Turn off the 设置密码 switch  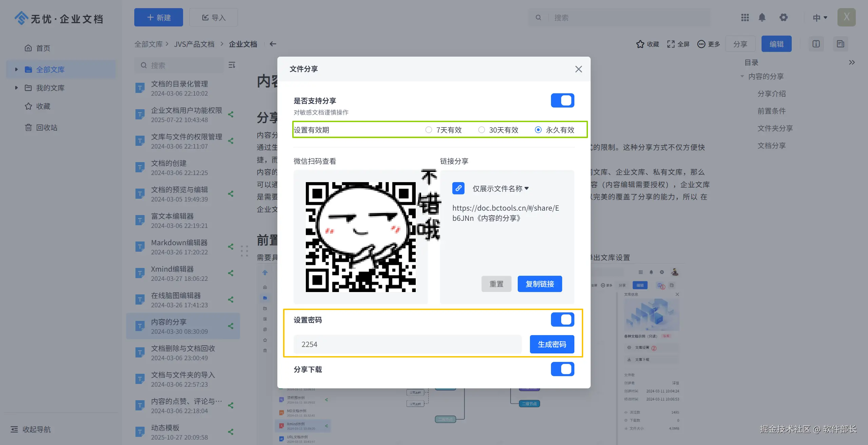(562, 320)
